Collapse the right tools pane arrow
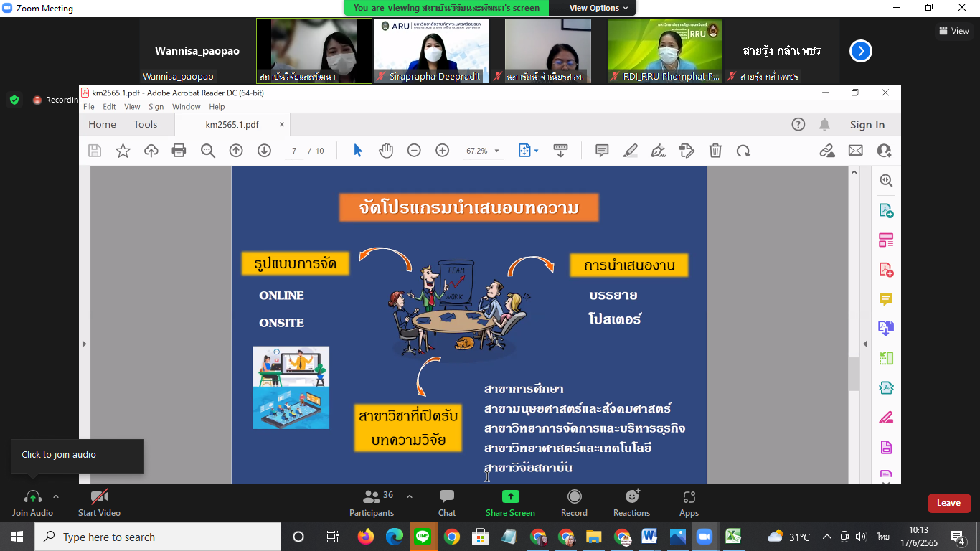 point(865,344)
